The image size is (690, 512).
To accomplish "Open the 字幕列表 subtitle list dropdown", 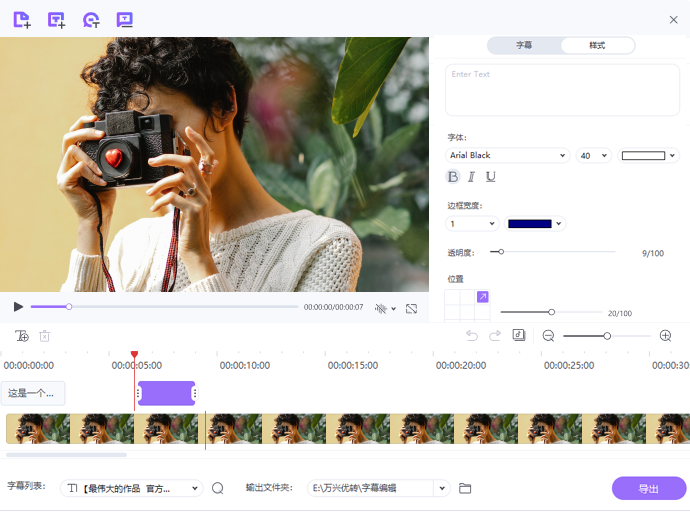I will pos(132,488).
